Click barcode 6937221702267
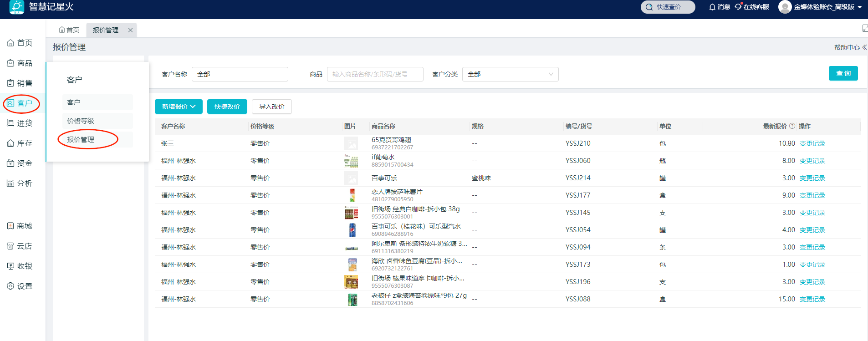This screenshot has width=868, height=341. pyautogui.click(x=392, y=148)
